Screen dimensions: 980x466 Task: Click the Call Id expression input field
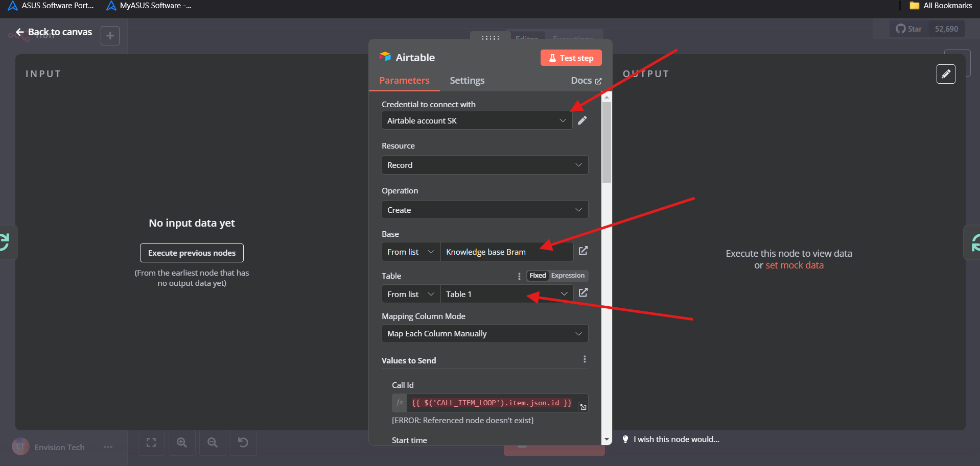[x=492, y=403]
